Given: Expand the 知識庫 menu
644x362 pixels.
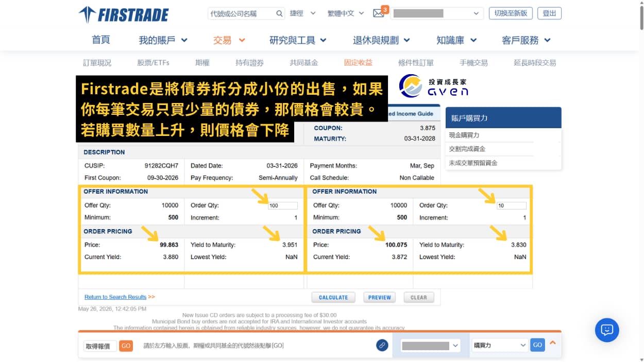Looking at the screenshot, I should click(456, 40).
